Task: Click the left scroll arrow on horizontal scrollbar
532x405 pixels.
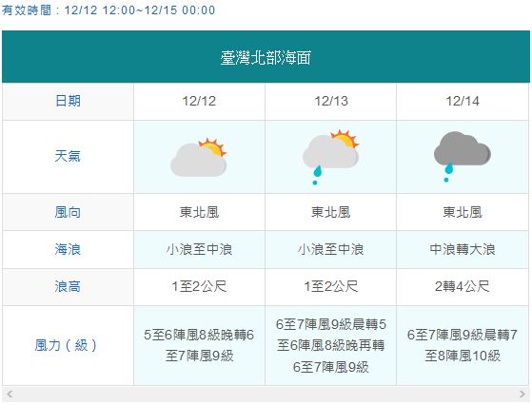Action: click(10, 394)
